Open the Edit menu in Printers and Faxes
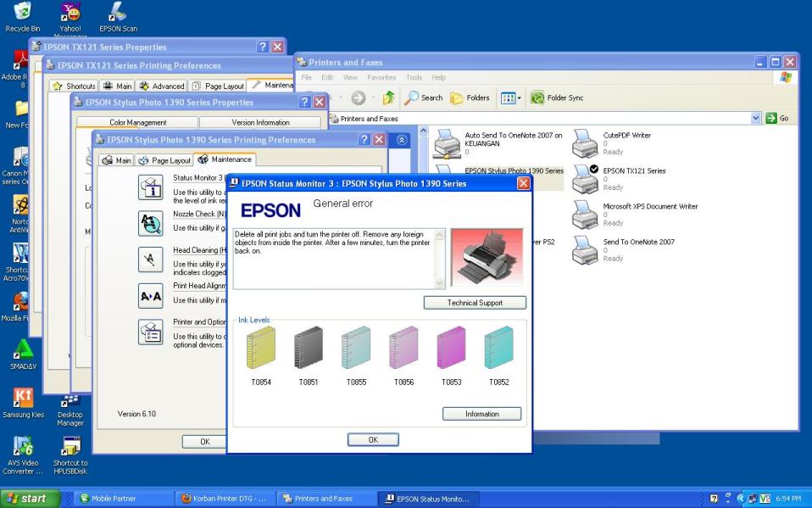812x508 pixels. click(x=327, y=77)
